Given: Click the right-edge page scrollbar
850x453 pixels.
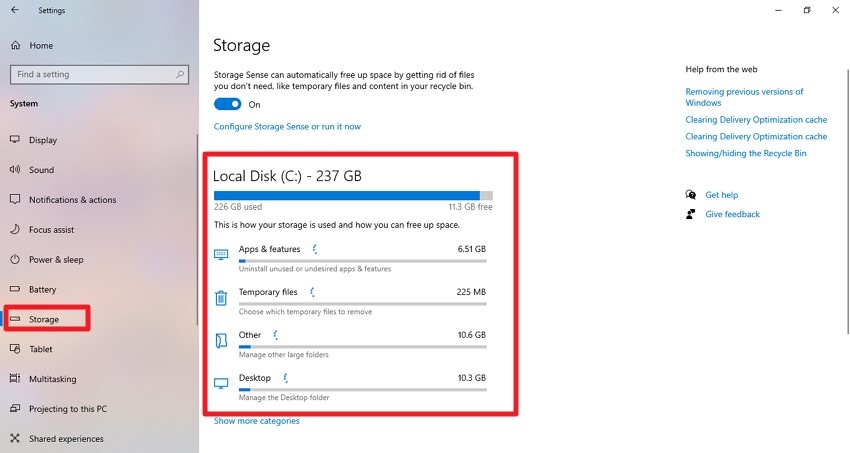Looking at the screenshot, I should pos(848,200).
